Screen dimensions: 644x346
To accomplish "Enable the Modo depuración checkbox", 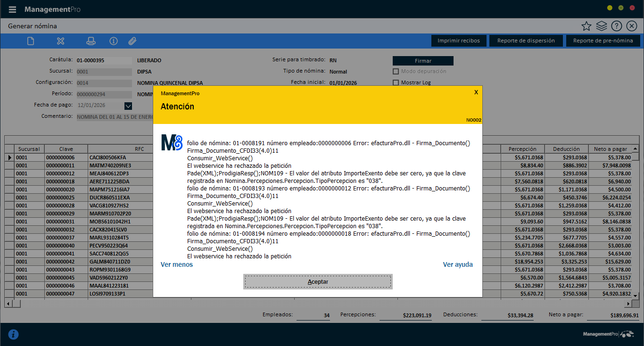I will click(x=396, y=72).
